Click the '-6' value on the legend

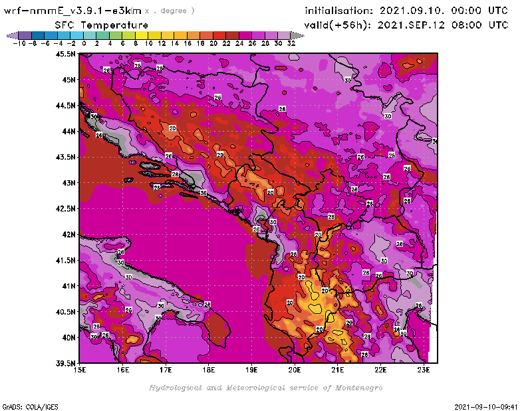point(45,44)
